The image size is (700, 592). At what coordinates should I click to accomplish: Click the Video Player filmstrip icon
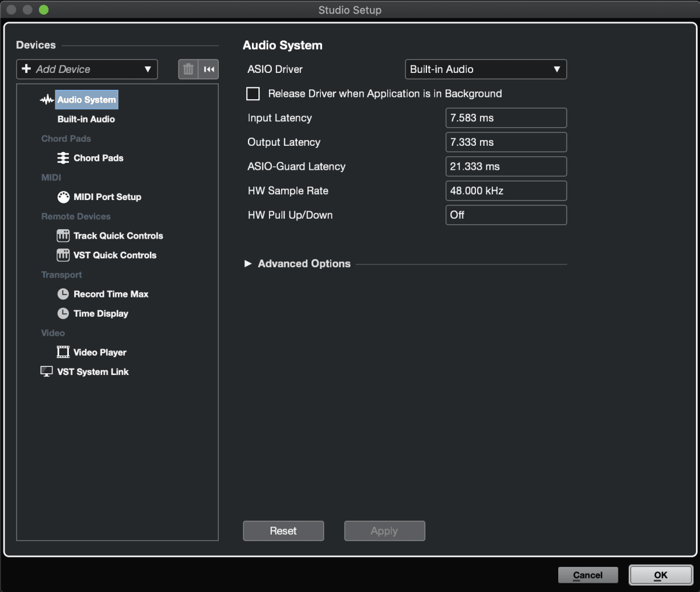coord(63,352)
